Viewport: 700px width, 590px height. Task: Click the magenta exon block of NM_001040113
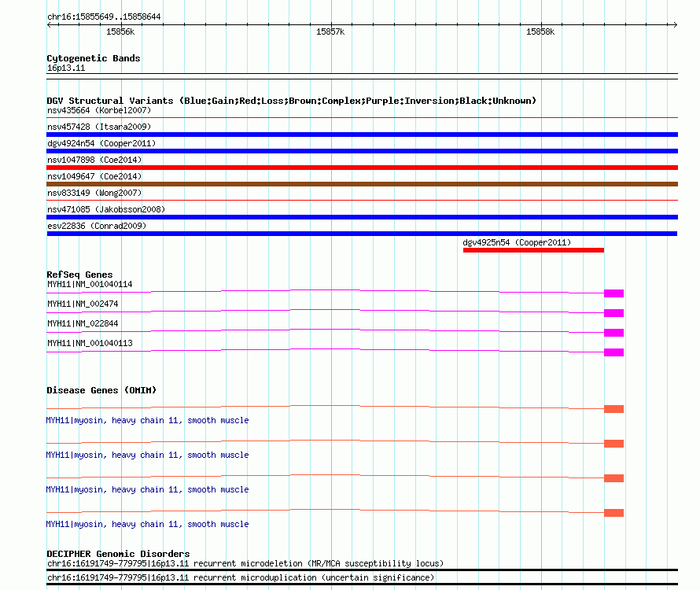click(613, 352)
